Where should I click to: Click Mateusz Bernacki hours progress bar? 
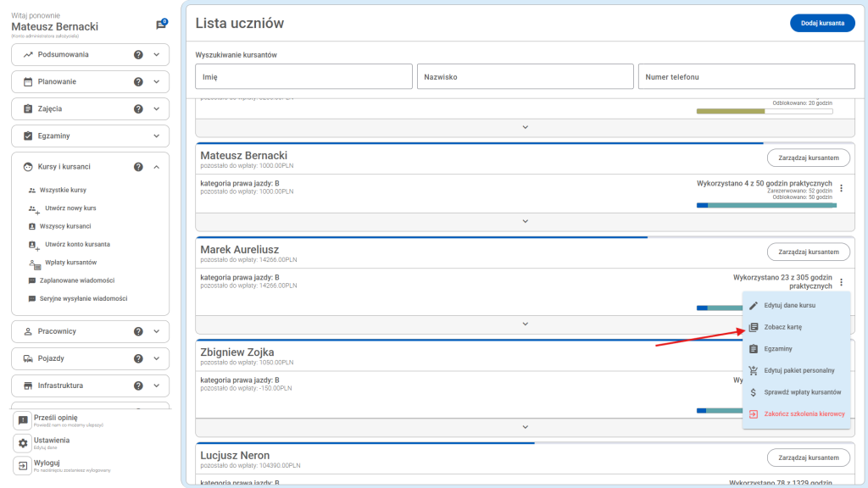765,205
